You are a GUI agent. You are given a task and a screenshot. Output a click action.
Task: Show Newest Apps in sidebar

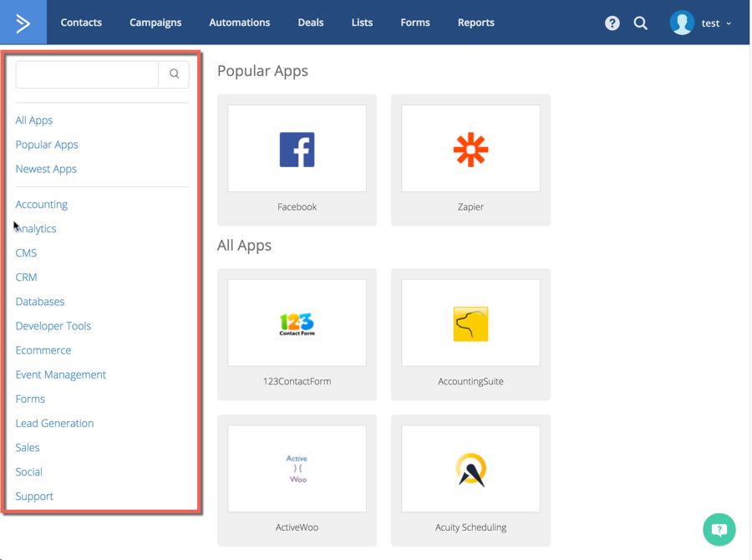click(46, 170)
